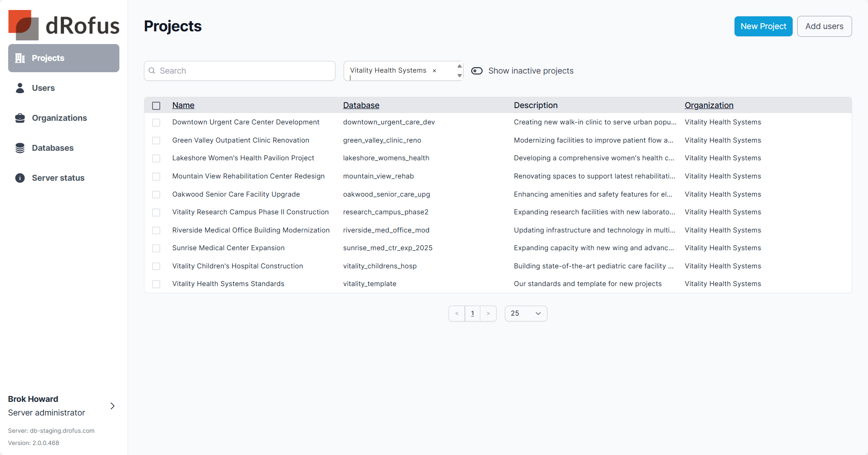
Task: Expand the Brok Howard user menu
Action: (x=113, y=406)
